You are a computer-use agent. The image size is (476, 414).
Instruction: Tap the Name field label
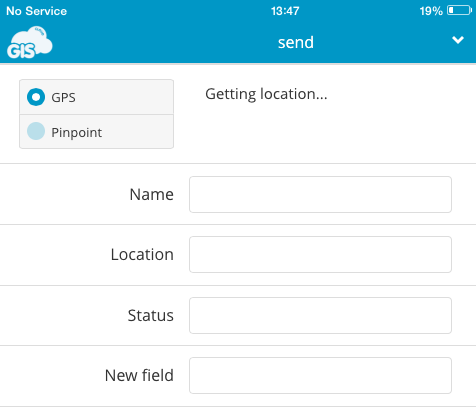point(152,194)
